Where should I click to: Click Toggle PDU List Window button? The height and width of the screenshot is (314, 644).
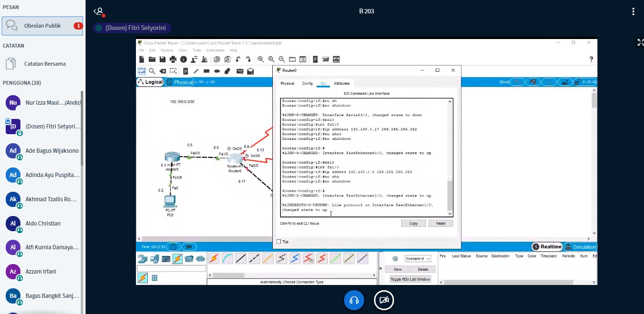click(x=410, y=279)
